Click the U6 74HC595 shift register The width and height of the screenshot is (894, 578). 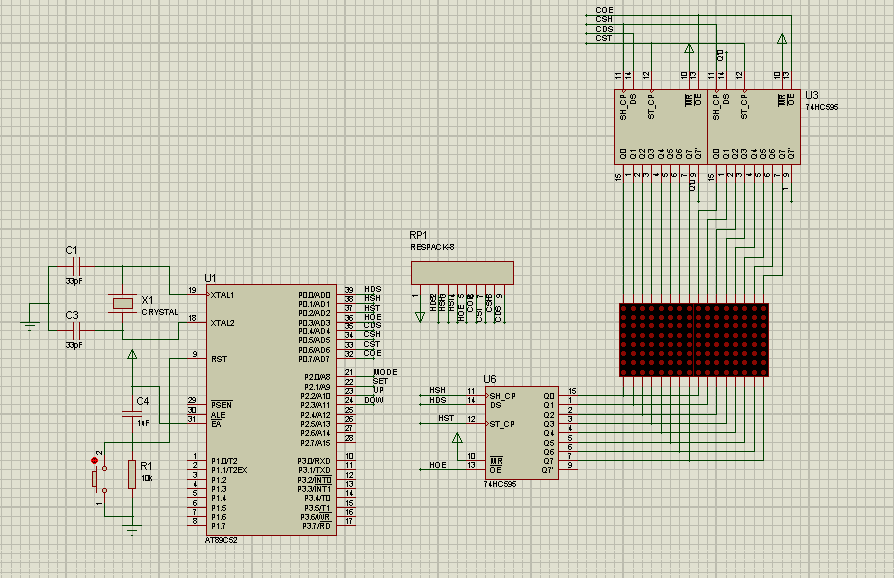[x=520, y=432]
